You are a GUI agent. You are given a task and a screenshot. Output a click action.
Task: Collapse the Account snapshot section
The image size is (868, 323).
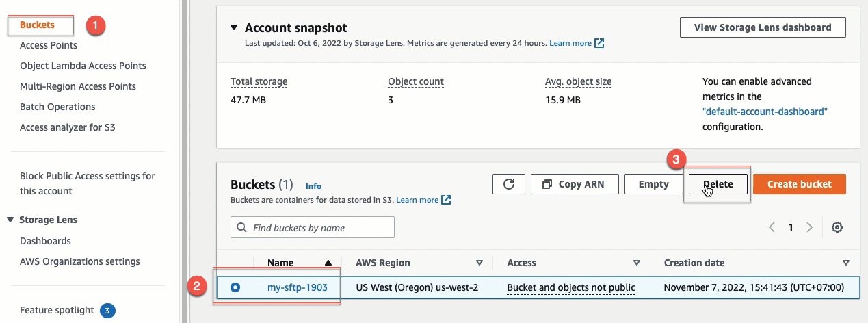click(x=234, y=28)
